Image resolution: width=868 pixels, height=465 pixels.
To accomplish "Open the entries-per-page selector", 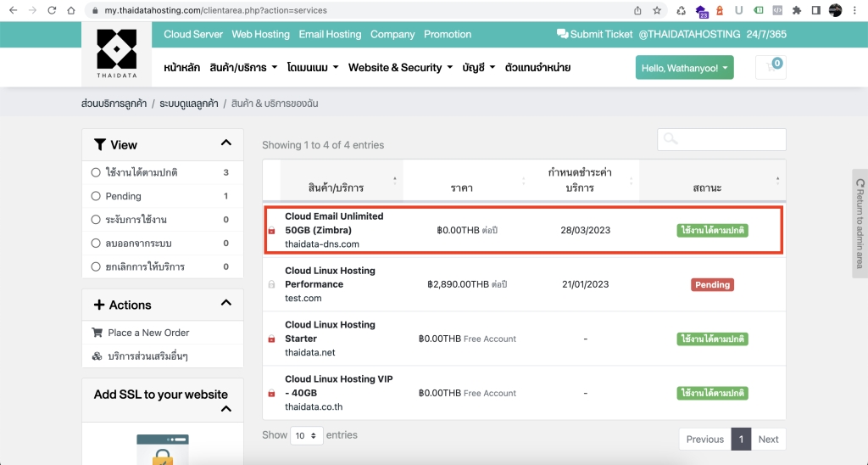I will 306,435.
